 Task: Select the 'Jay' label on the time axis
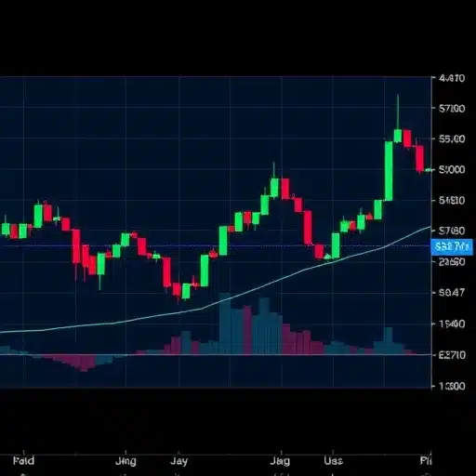(178, 461)
